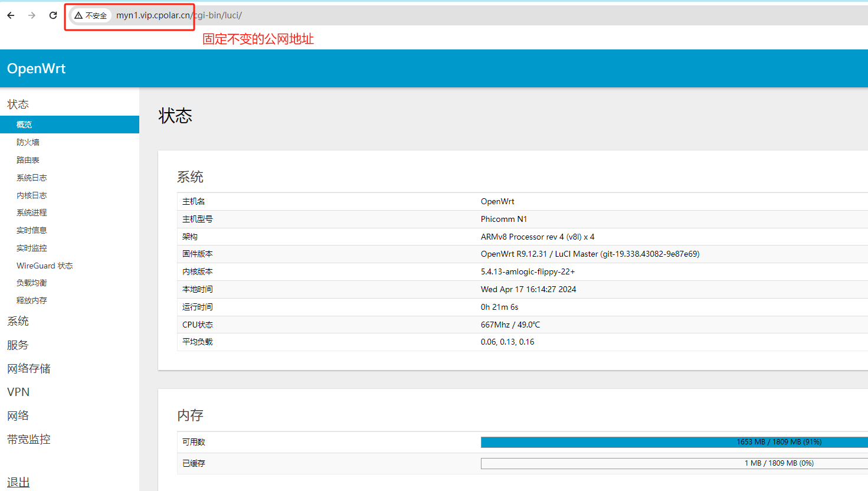Viewport: 868px width, 491px height.
Task: Click the 可用数 memory progress bar
Action: (674, 442)
